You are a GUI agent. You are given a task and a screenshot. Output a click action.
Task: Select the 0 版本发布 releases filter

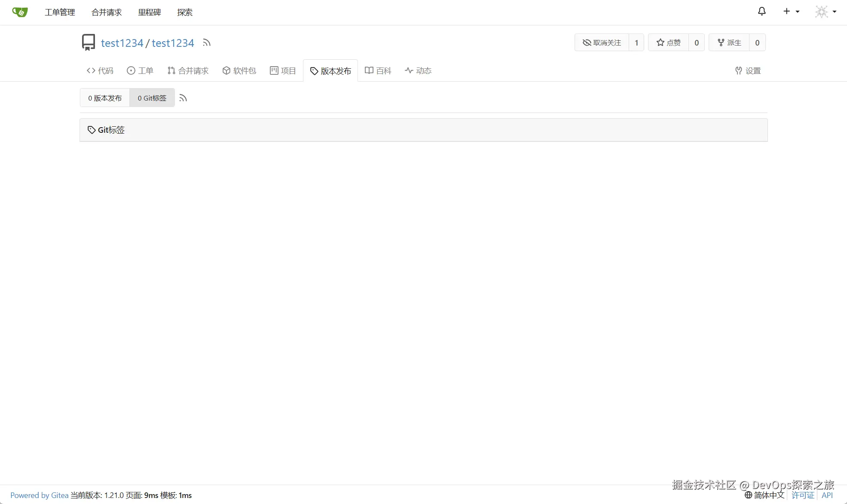click(105, 98)
